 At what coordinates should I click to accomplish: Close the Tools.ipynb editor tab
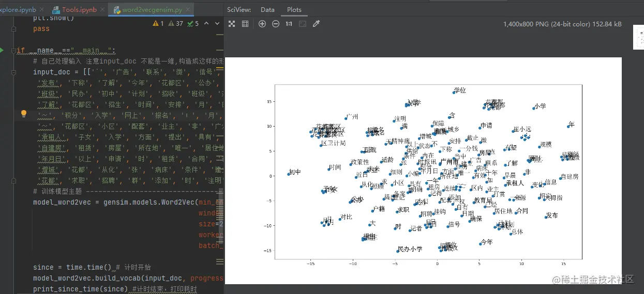(x=101, y=10)
